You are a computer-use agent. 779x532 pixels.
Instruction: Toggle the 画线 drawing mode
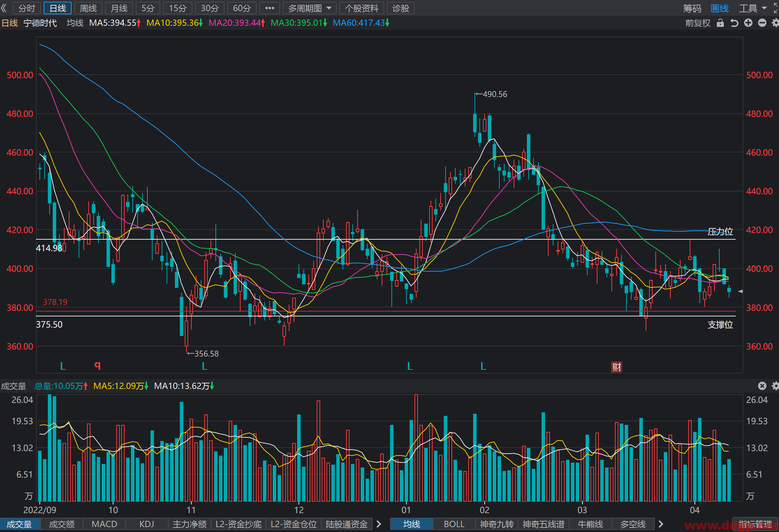click(720, 8)
